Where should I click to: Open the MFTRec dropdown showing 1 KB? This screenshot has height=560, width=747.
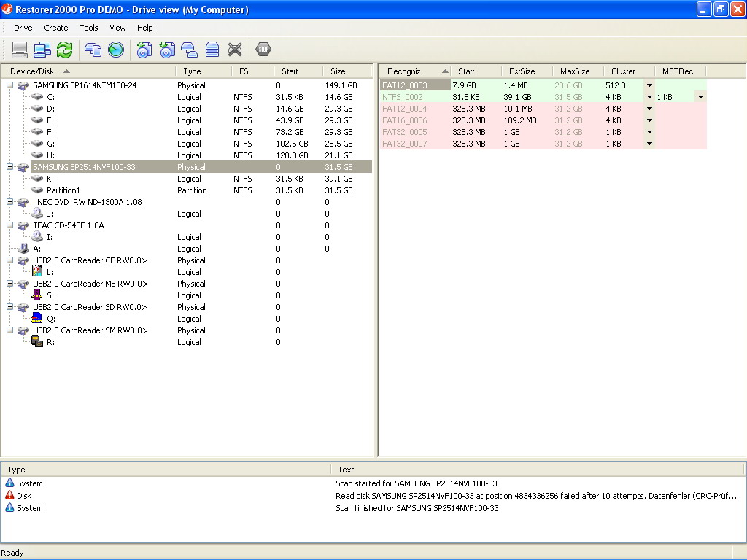(700, 97)
